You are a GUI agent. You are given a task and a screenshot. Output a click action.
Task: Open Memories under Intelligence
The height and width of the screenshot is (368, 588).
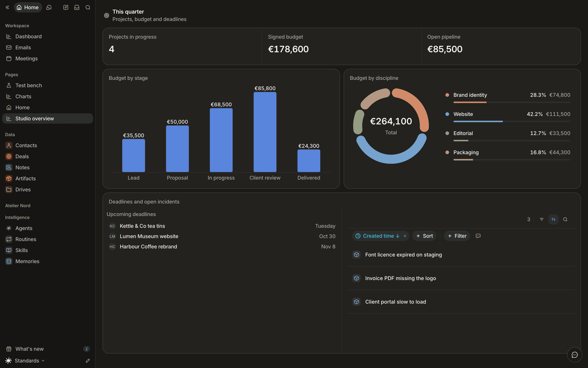tap(48, 261)
